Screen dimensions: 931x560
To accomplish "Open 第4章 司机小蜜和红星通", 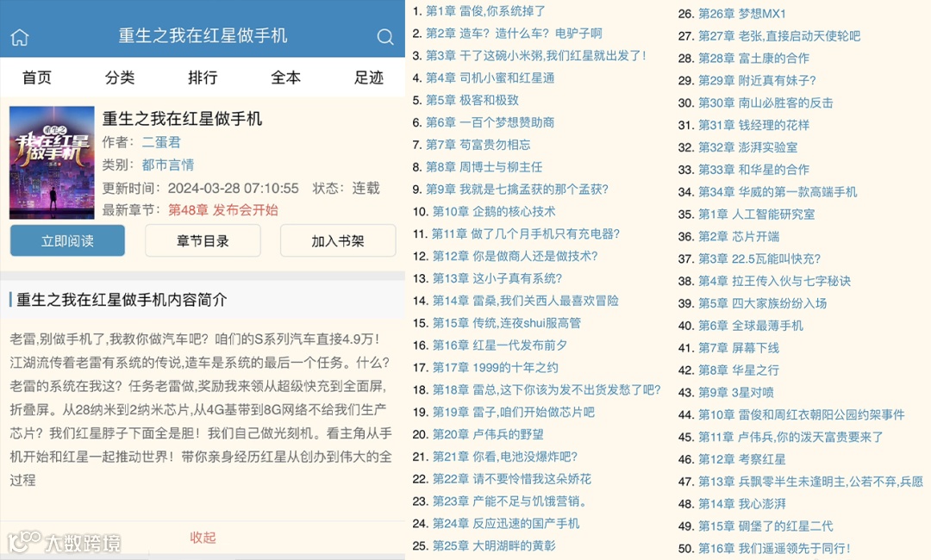I will (490, 78).
